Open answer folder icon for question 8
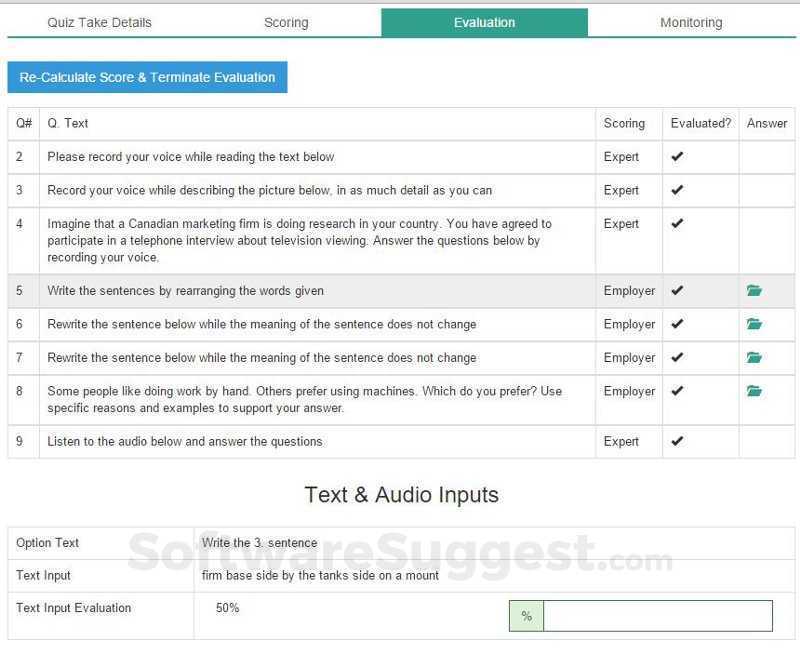 pyautogui.click(x=754, y=391)
